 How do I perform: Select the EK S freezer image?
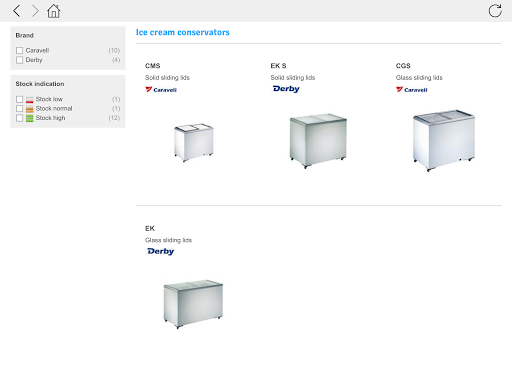tap(318, 141)
